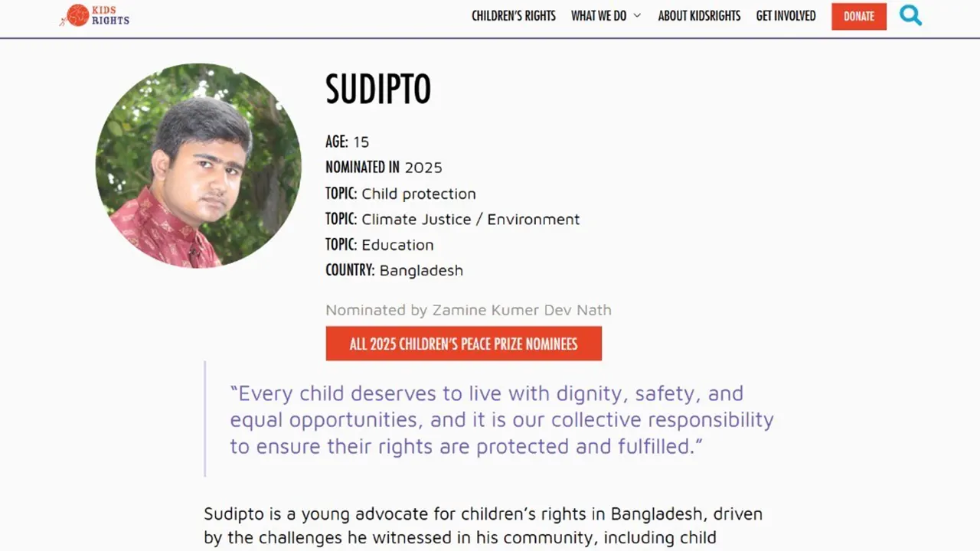Viewport: 980px width, 551px height.
Task: Click the Education topic text
Action: tap(397, 245)
